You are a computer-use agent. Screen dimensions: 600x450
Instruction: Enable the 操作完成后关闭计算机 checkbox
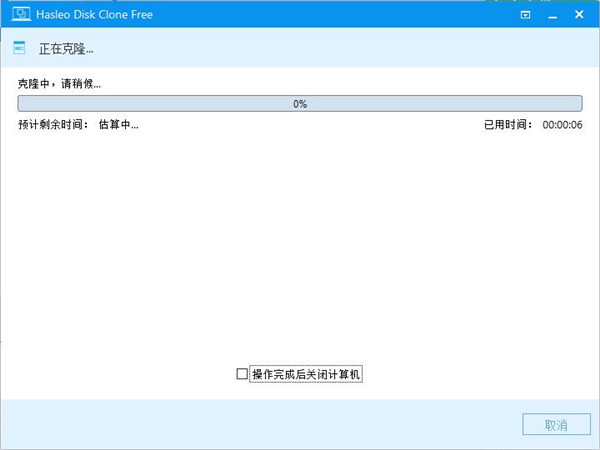tap(241, 374)
